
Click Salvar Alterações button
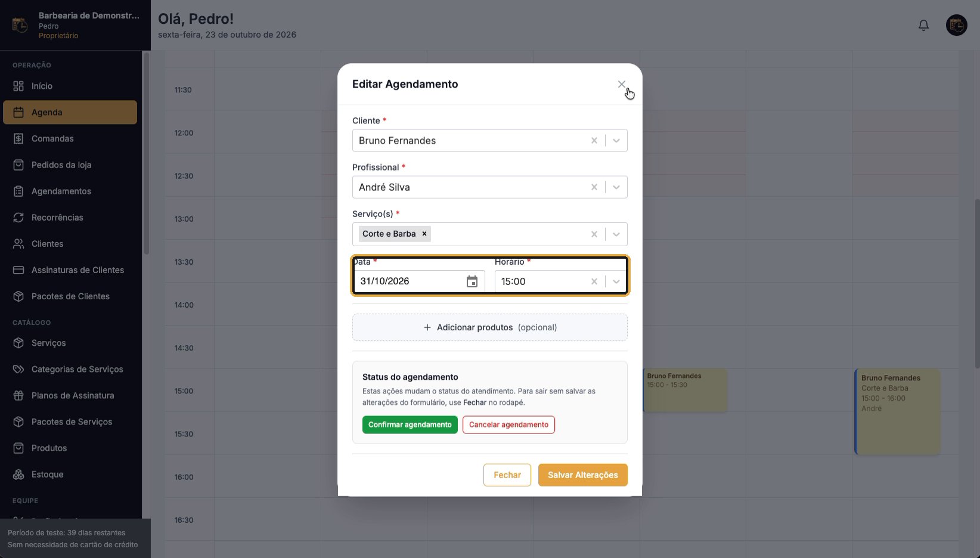[x=583, y=475]
